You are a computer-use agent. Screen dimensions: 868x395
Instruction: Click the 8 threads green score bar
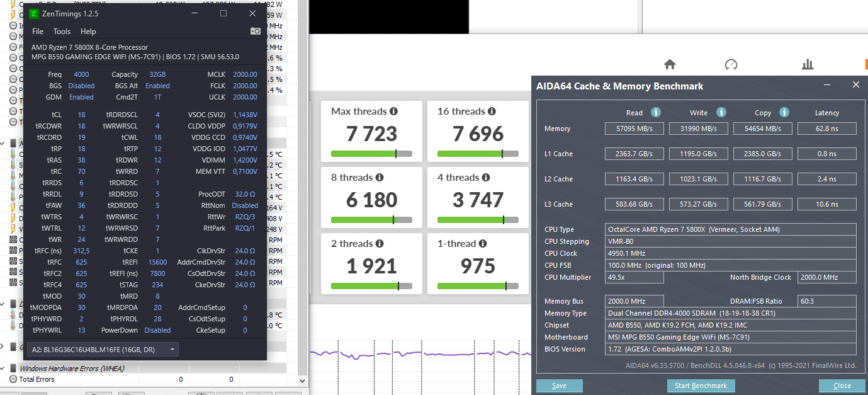click(371, 220)
